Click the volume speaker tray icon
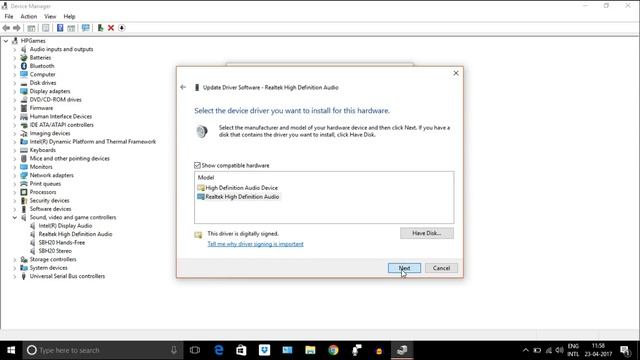Image resolution: width=640 pixels, height=360 pixels. tap(559, 350)
